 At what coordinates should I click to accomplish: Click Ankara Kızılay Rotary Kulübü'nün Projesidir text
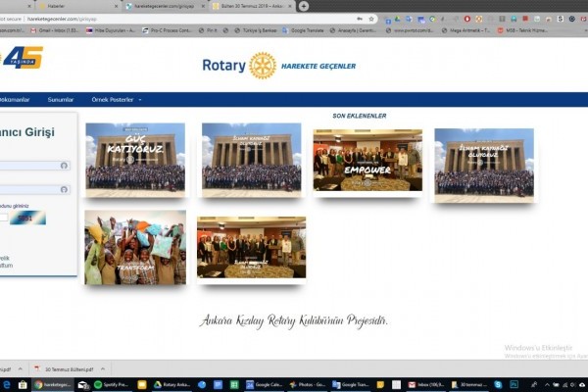(293, 321)
